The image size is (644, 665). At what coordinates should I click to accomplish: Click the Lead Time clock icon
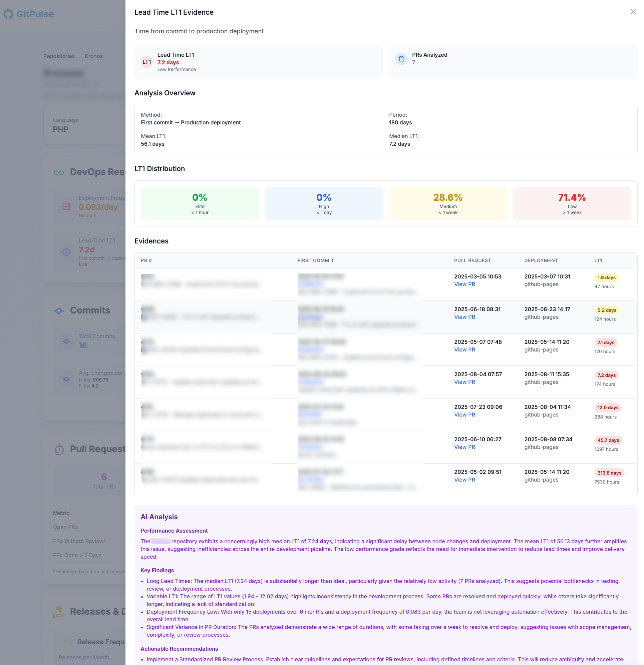click(66, 252)
